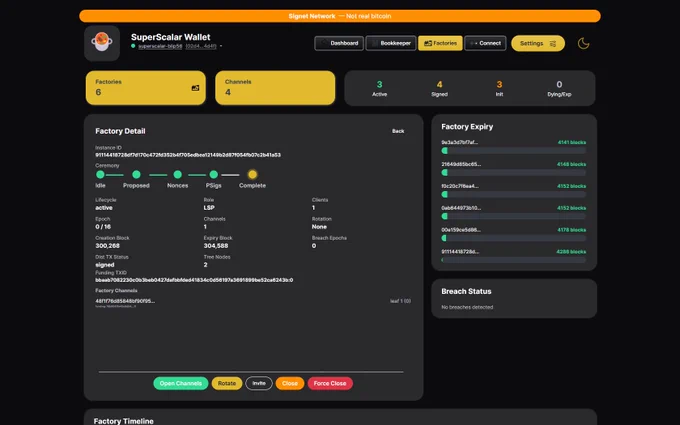Viewport: 680px width, 425px height.
Task: Click the Dist TX Status value 'signed'
Action: (x=105, y=265)
